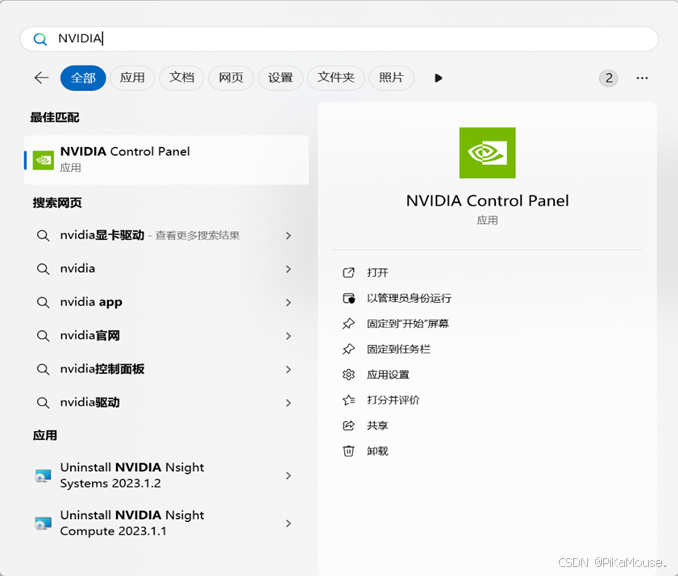The image size is (678, 576).
Task: Choose 固定到"开始"屏幕
Action: 408,324
